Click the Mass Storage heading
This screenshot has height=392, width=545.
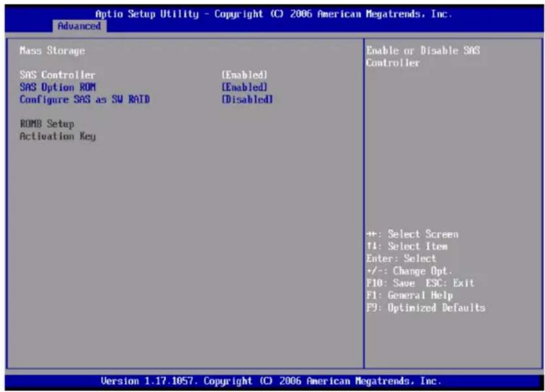coord(52,51)
